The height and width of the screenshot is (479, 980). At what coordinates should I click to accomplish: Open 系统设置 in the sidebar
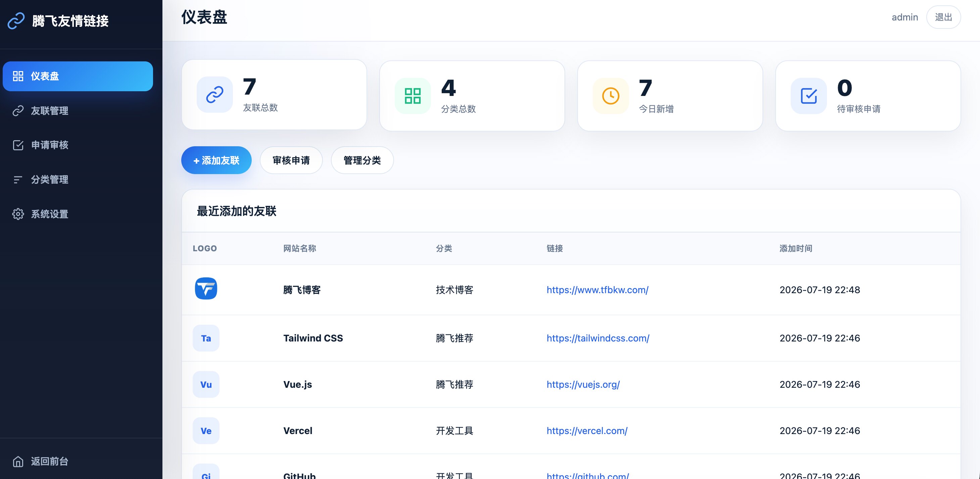(78, 214)
